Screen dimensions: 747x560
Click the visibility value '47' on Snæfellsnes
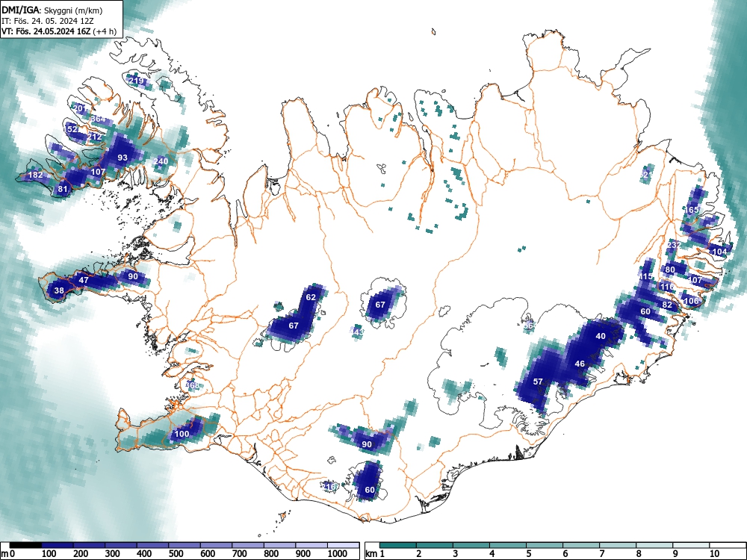pyautogui.click(x=84, y=280)
